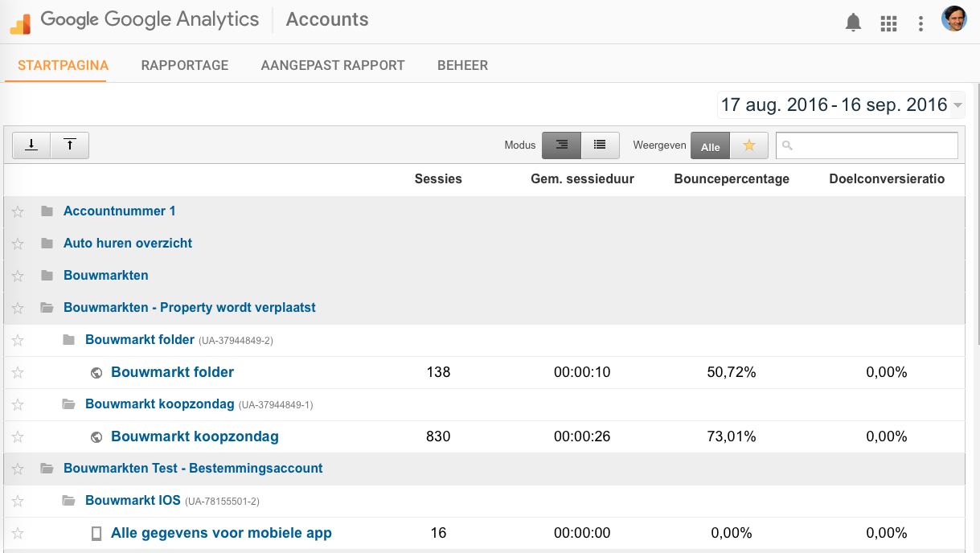Click the 00:00:10 session duration value
Viewport: 980px width, 553px height.
(582, 372)
